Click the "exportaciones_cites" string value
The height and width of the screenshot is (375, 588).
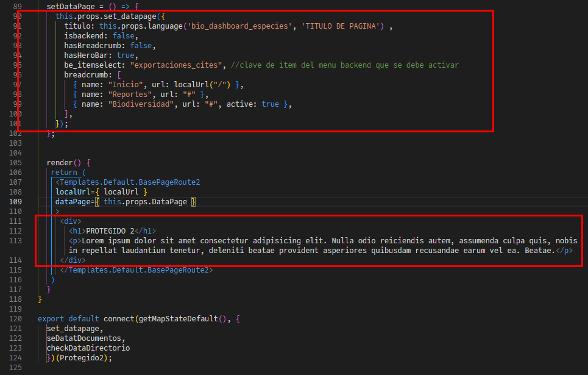(176, 65)
